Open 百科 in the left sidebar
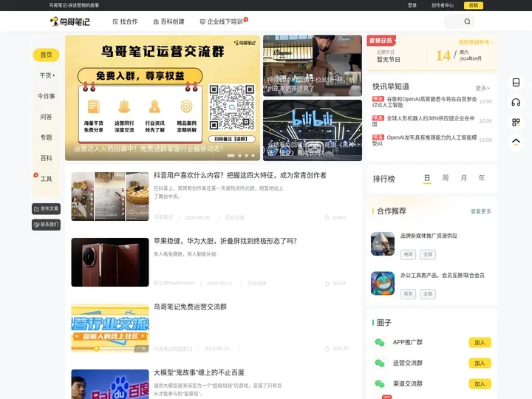Image resolution: width=532 pixels, height=399 pixels. pyautogui.click(x=46, y=158)
